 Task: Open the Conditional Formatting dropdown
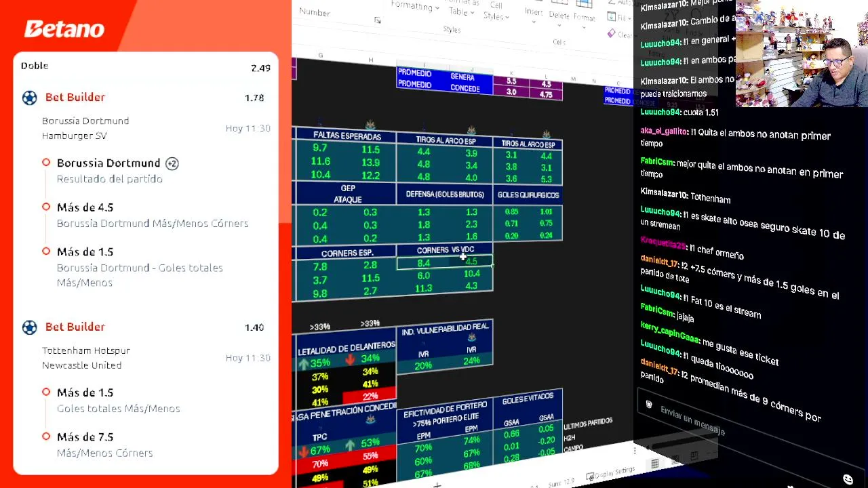point(416,7)
